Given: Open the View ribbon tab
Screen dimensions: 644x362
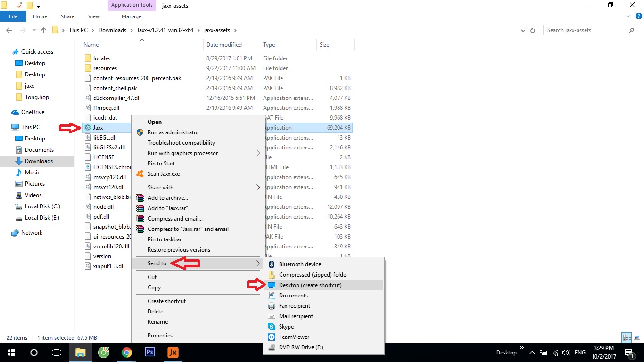Looking at the screenshot, I should click(94, 16).
